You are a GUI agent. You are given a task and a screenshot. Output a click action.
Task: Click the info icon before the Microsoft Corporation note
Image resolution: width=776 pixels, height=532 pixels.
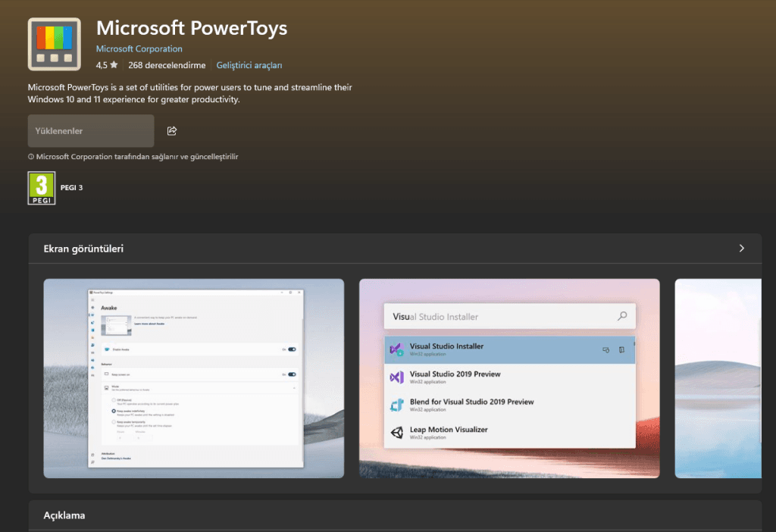30,157
